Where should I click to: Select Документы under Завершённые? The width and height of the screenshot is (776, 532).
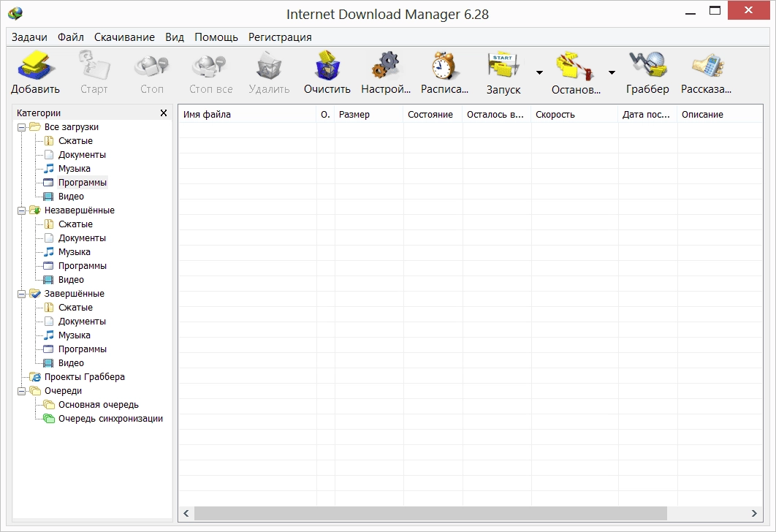click(82, 322)
